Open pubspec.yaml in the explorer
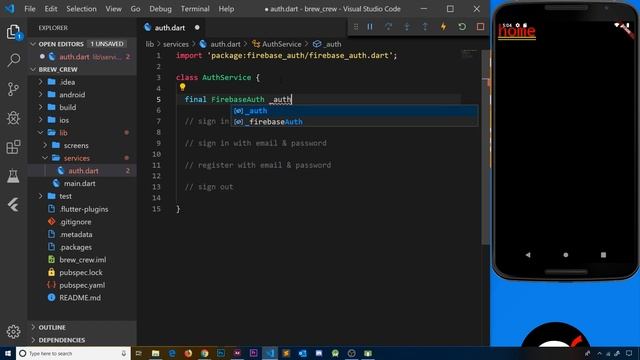 [82, 285]
